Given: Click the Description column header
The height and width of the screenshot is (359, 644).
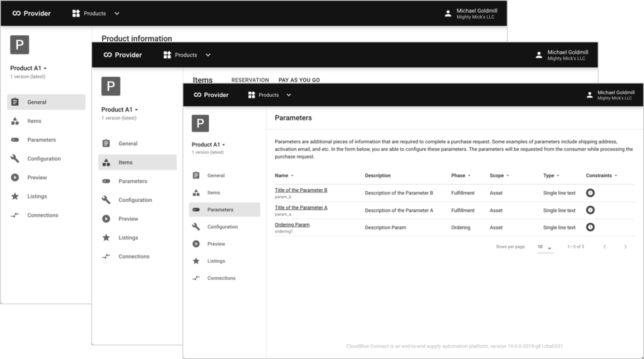Looking at the screenshot, I should pos(377,175).
